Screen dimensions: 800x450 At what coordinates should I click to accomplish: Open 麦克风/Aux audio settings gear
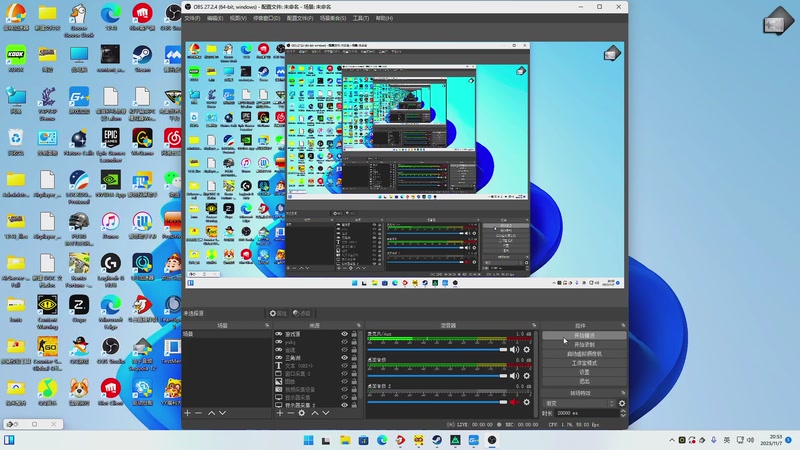527,349
